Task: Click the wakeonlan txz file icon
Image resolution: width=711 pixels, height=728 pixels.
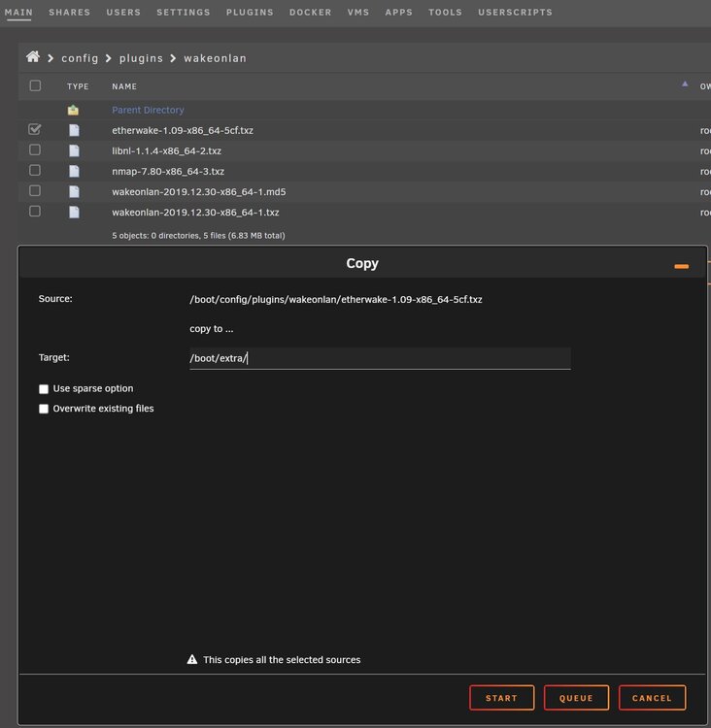Action: [74, 212]
